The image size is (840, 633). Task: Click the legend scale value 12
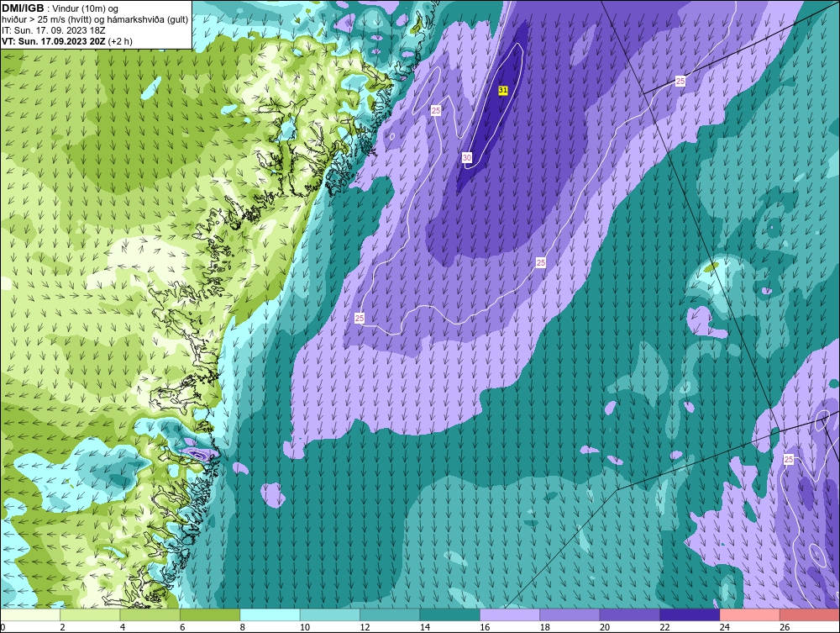pos(365,627)
